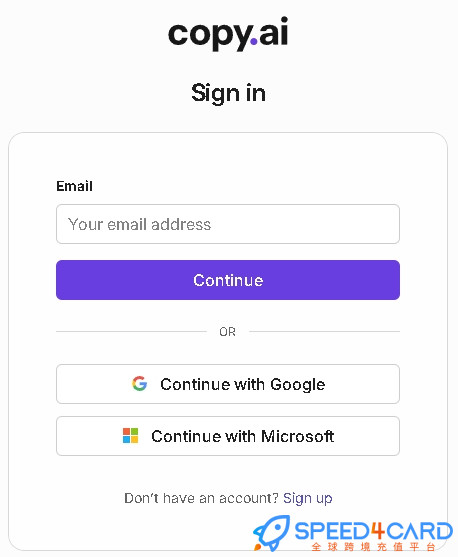
Task: Click the purple dot in copy.ai logo
Action: [x=254, y=42]
